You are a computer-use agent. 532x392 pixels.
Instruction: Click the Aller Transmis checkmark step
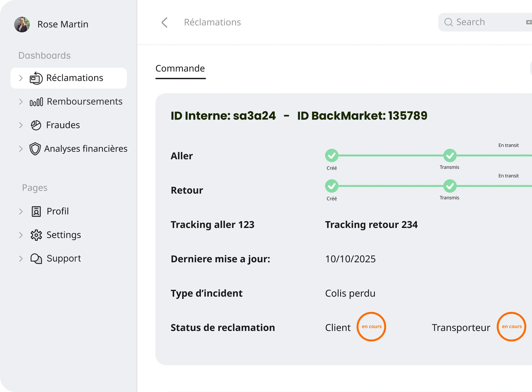click(450, 156)
